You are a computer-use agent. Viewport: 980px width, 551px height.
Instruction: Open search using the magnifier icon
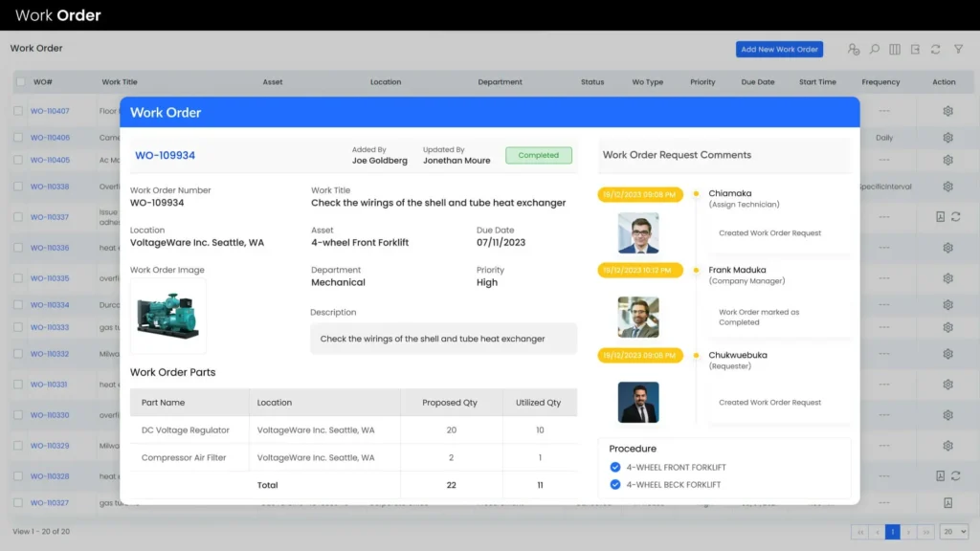874,49
